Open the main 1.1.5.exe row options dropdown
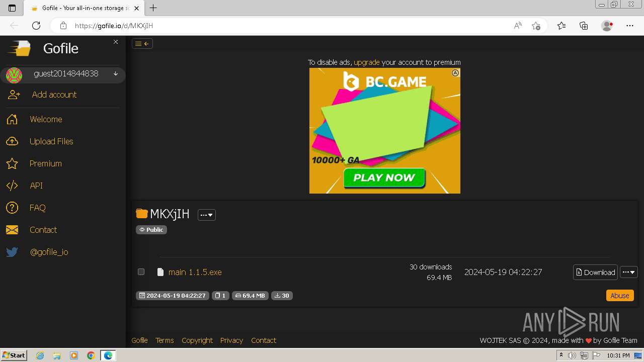Screen dimensions: 644x362 coord(629,272)
